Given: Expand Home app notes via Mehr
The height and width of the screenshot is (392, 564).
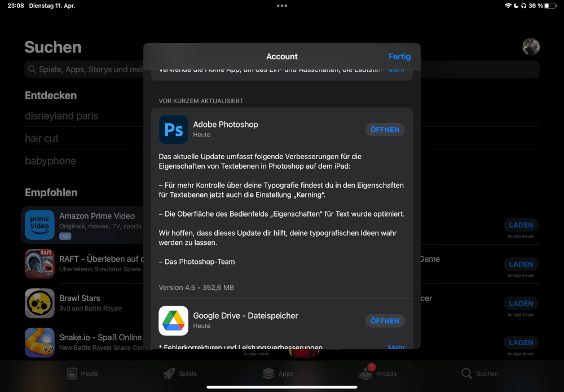Looking at the screenshot, I should [x=396, y=70].
